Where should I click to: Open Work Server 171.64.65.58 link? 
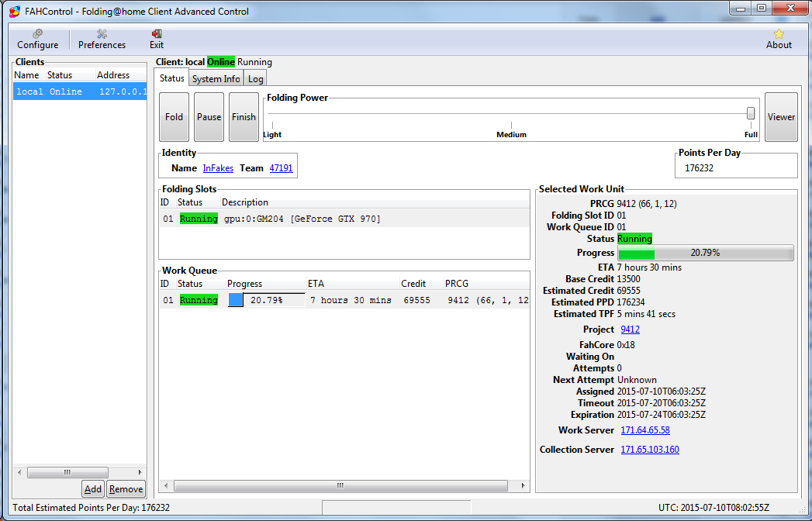point(645,430)
